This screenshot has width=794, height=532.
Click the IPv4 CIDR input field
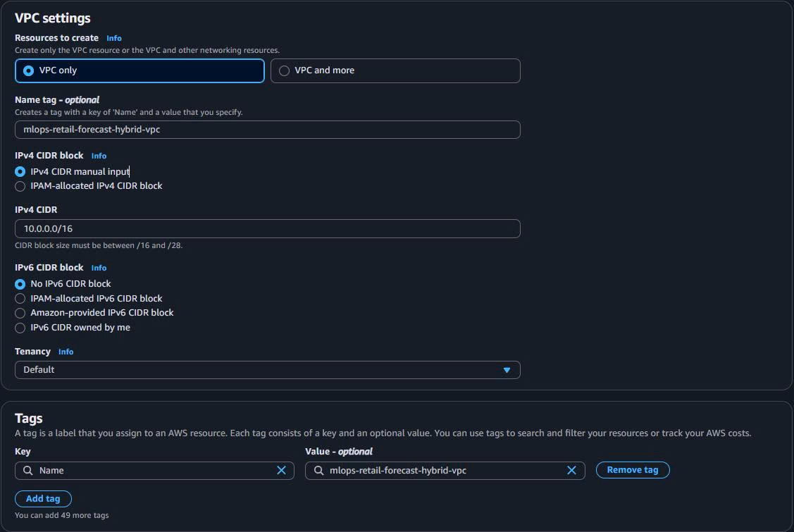click(267, 228)
